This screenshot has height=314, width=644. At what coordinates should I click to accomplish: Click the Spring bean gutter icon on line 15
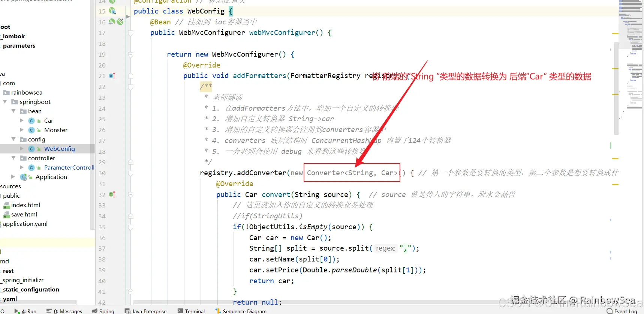[112, 11]
